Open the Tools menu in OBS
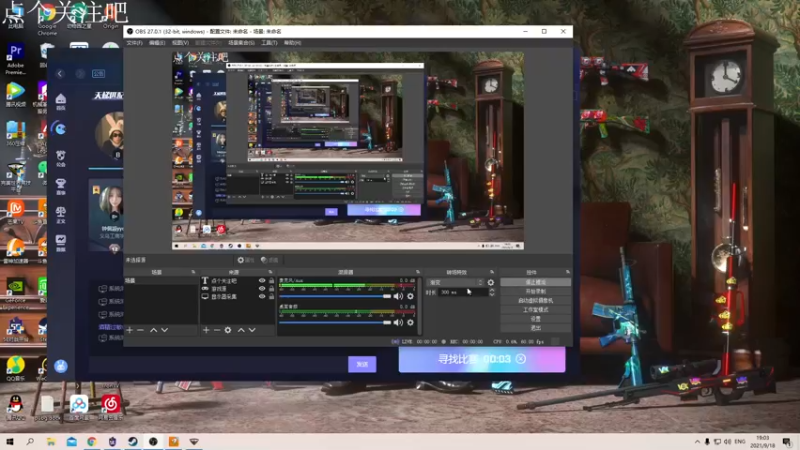This screenshot has height=450, width=800. (269, 43)
